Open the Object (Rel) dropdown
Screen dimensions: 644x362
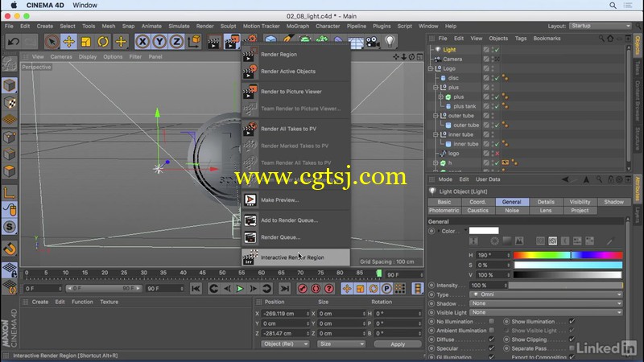(285, 344)
